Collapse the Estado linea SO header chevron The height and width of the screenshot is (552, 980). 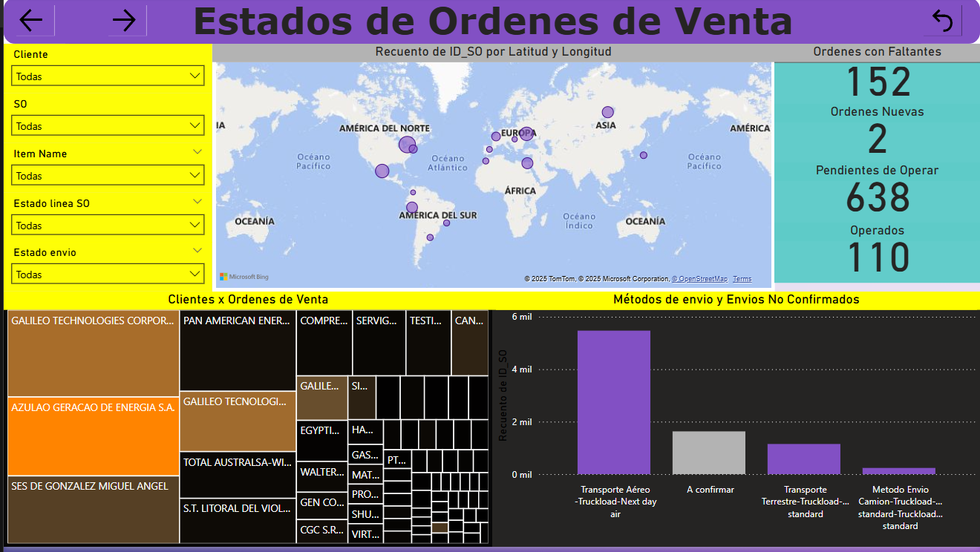tap(197, 201)
